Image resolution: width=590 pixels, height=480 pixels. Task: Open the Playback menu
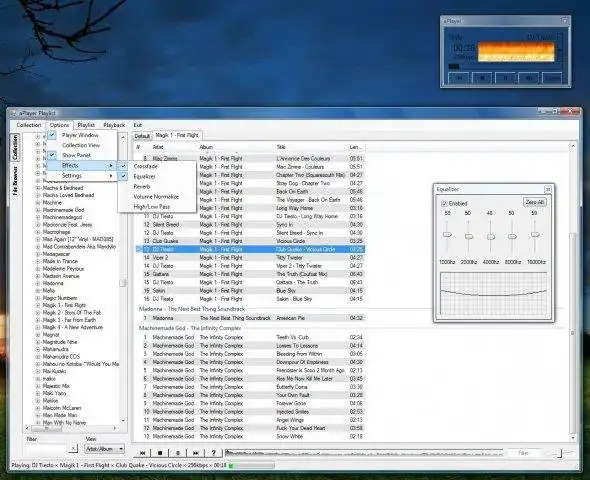tap(114, 125)
